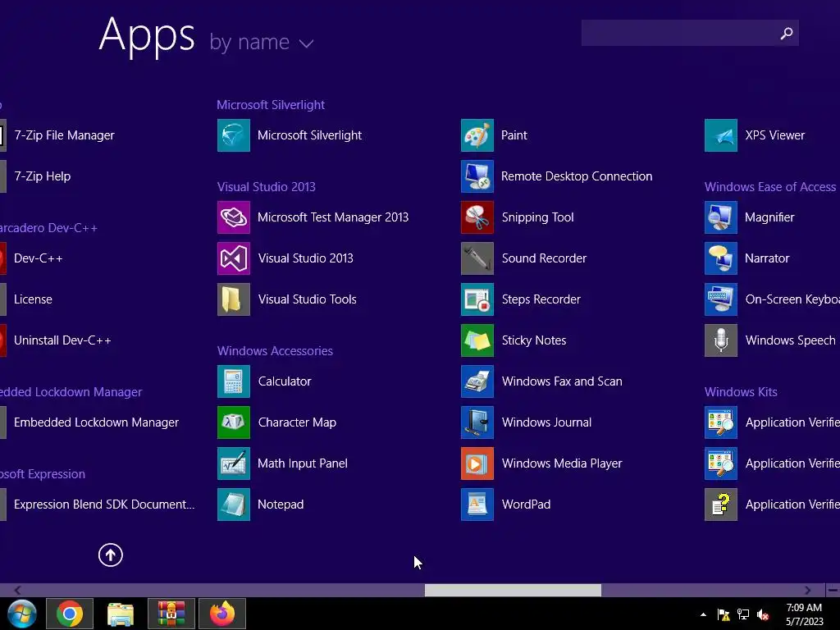This screenshot has width=840, height=630.
Task: Open Application Verifier help icon with question mark
Action: [x=721, y=504]
